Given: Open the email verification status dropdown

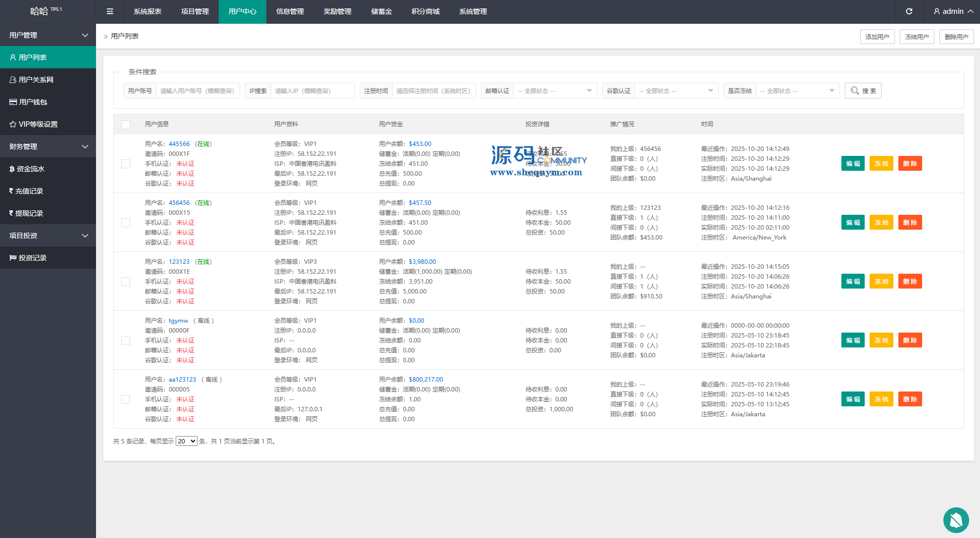Looking at the screenshot, I should click(x=554, y=91).
